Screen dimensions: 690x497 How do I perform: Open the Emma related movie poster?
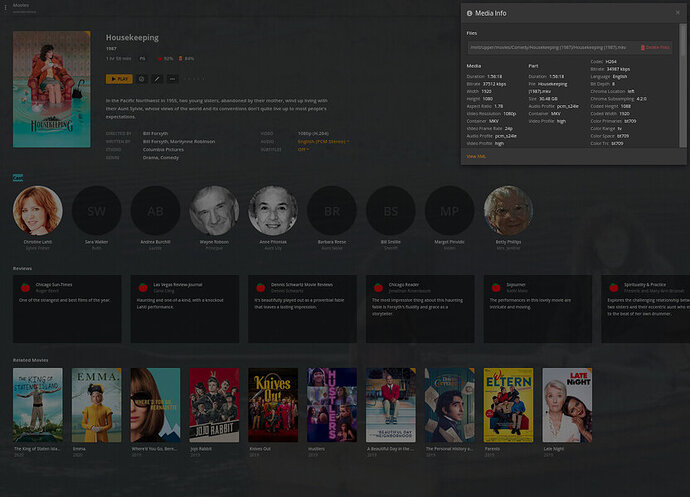tap(96, 405)
